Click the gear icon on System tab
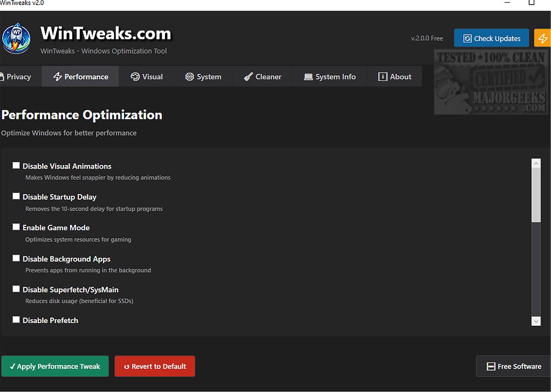The height and width of the screenshot is (392, 551). click(189, 77)
